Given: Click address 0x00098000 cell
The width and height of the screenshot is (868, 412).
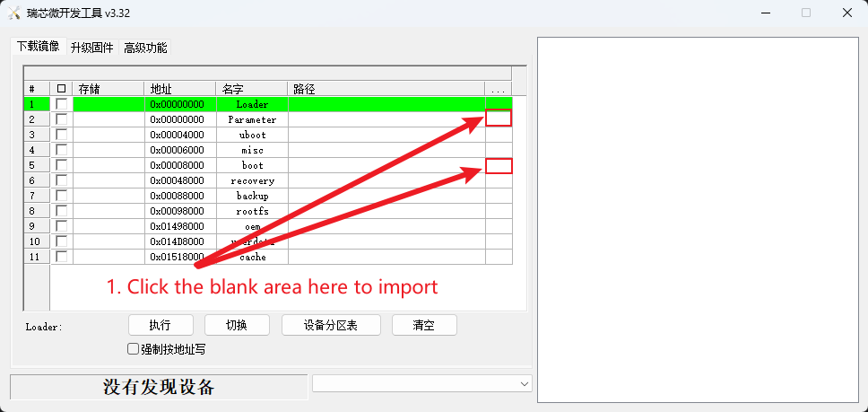Looking at the screenshot, I should click(180, 211).
